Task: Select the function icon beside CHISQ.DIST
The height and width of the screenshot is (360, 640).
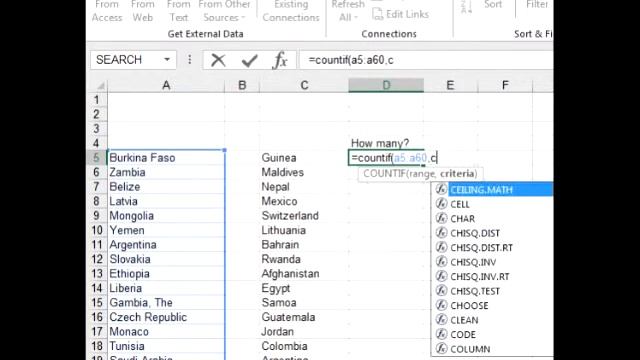Action: click(441, 233)
